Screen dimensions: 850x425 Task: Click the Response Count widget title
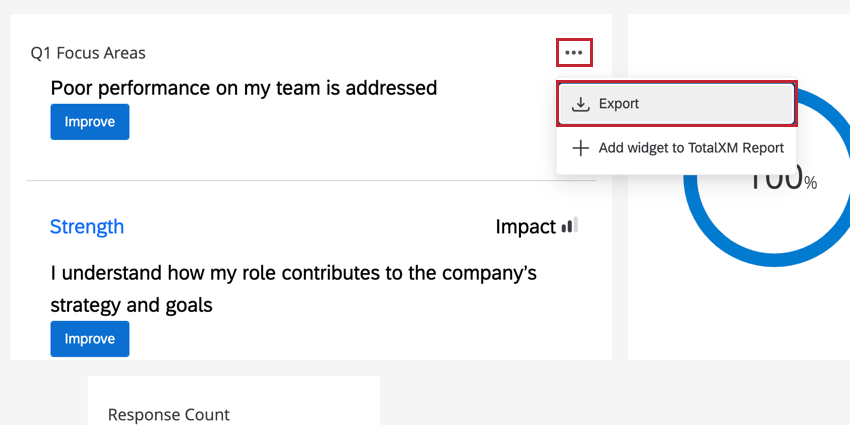tap(168, 414)
